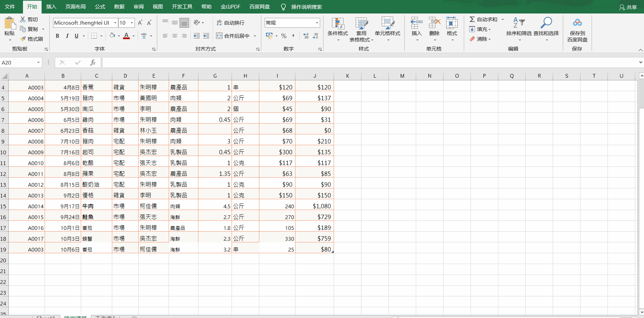Switch to the 插入 (Insert) tab
The height and width of the screenshot is (318, 644).
pyautogui.click(x=51, y=7)
